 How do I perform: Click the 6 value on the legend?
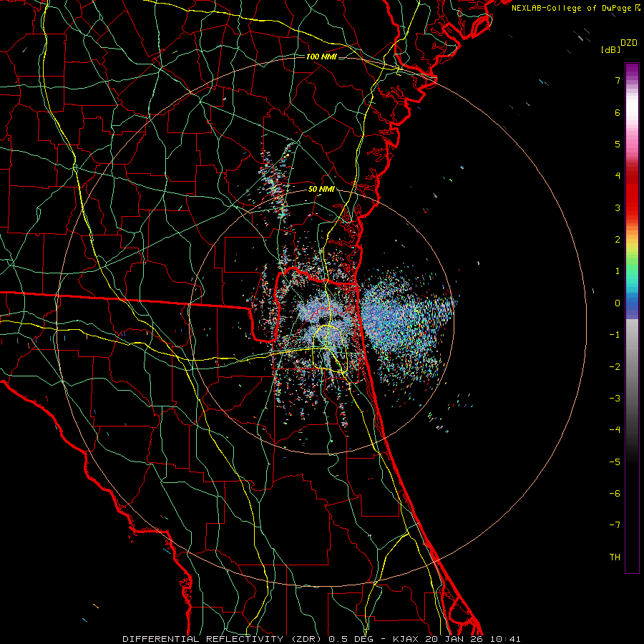(x=618, y=112)
